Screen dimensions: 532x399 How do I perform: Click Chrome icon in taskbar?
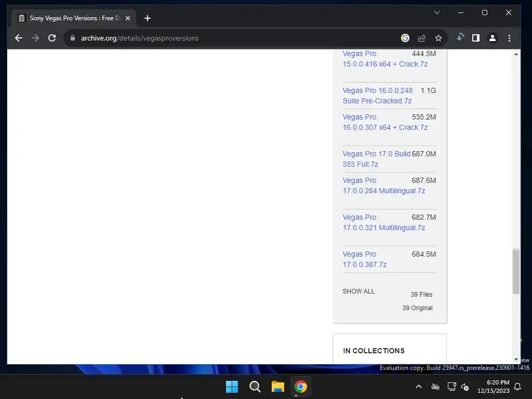point(301,387)
